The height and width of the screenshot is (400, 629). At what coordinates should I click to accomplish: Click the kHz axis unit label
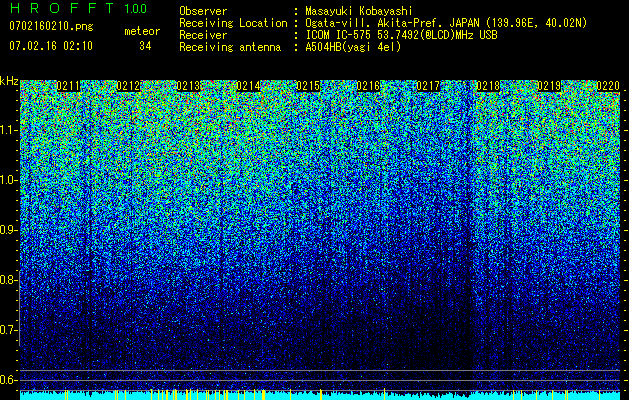click(9, 81)
